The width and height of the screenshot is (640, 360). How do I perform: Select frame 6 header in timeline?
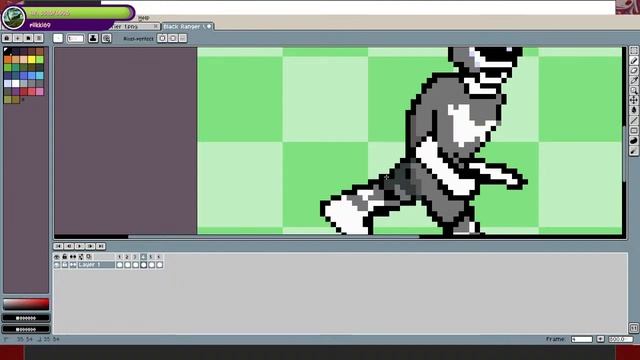(x=159, y=257)
